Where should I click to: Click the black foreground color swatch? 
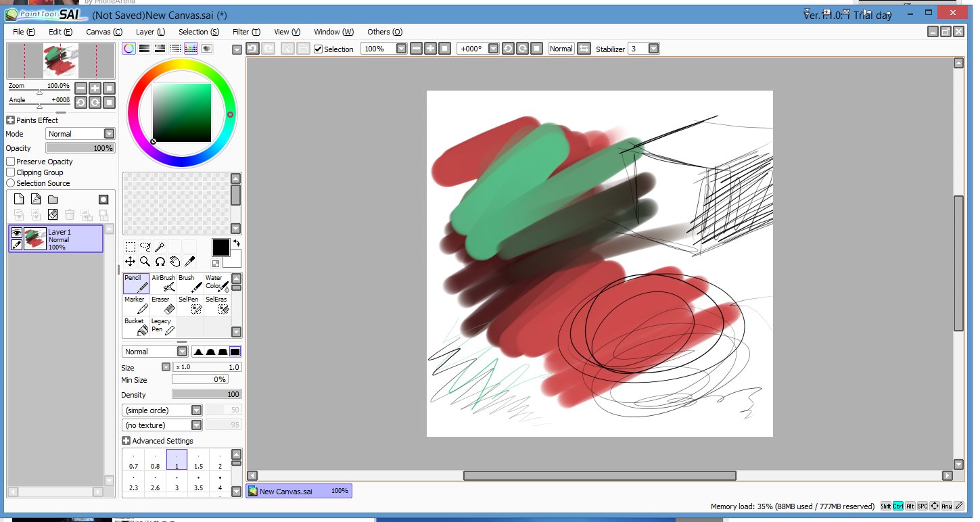(x=220, y=247)
